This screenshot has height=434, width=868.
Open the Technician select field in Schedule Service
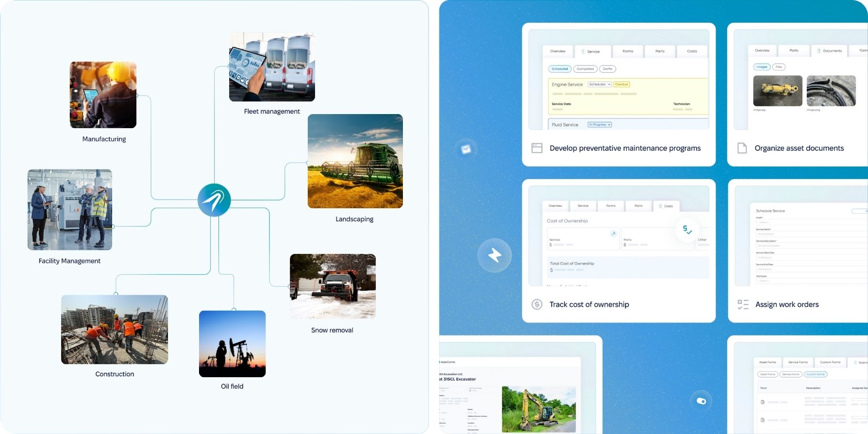tap(812, 281)
